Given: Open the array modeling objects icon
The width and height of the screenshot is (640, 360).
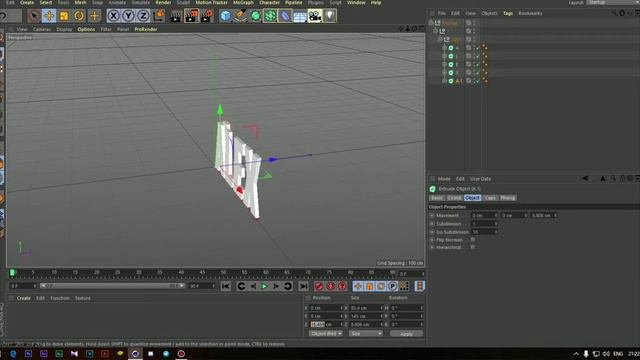Looking at the screenshot, I should [270, 16].
